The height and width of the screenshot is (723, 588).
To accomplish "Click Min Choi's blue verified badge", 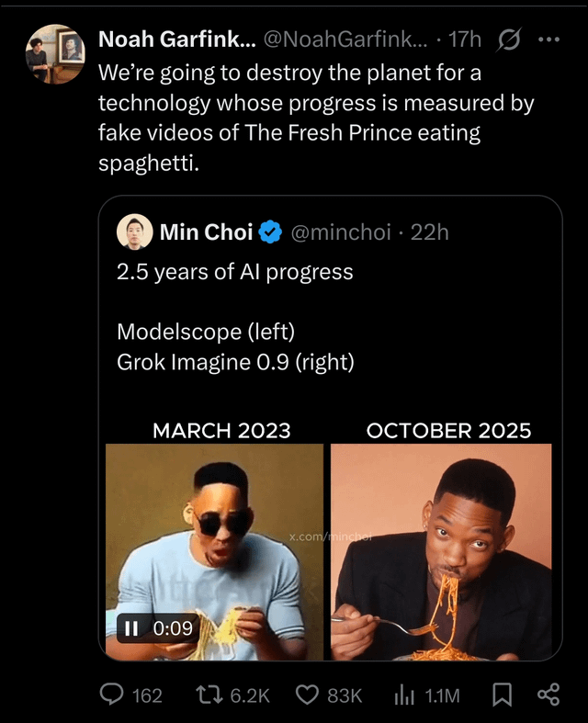I will [270, 232].
